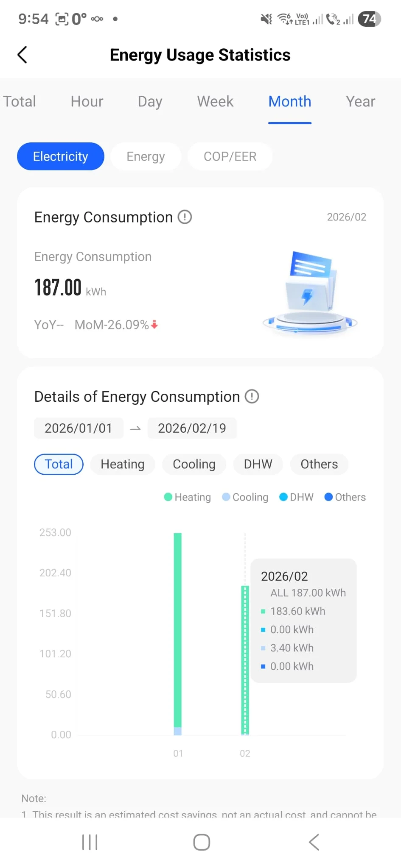Tap info icon beside Details of Energy Consumption
Image resolution: width=401 pixels, height=868 pixels.
coord(252,397)
